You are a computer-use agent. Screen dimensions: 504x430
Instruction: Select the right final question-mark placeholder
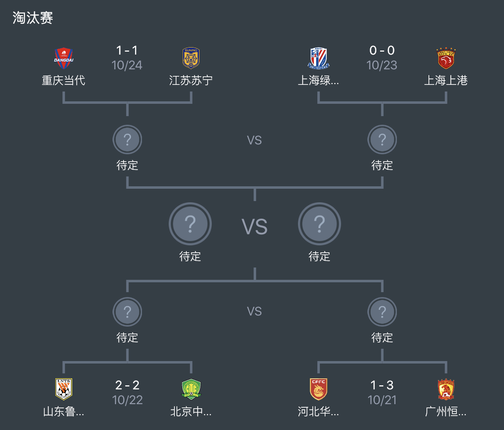click(x=319, y=224)
